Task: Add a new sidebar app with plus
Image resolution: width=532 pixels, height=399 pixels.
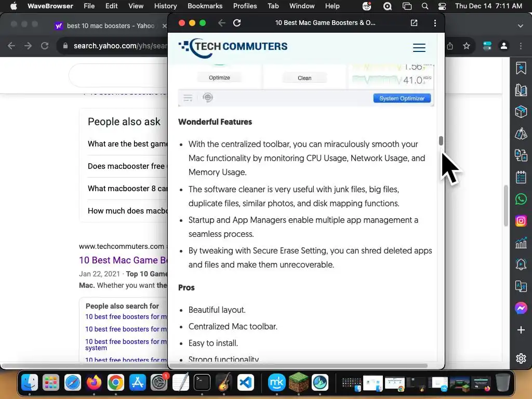Action: [x=521, y=330]
